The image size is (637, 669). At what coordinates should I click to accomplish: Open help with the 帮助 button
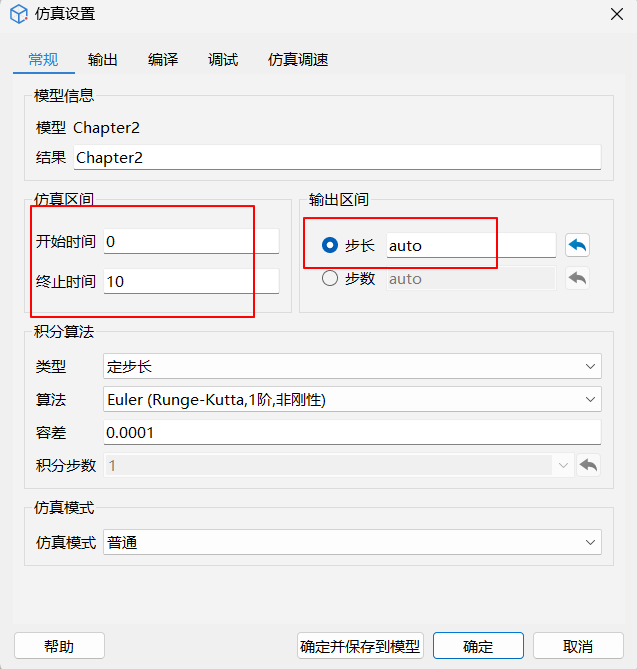tap(59, 646)
